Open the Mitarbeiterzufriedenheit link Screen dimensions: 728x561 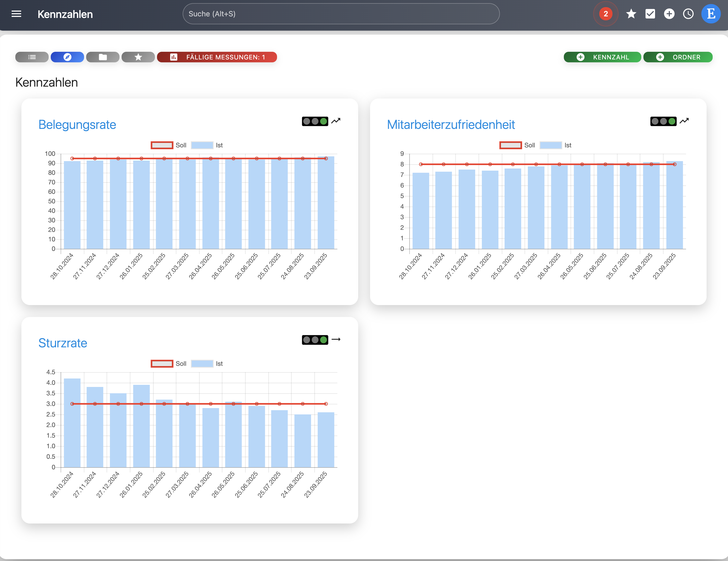click(x=451, y=125)
